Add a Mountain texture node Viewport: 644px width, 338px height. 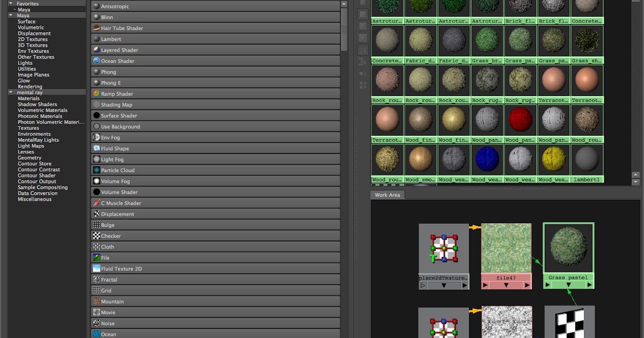pyautogui.click(x=215, y=302)
